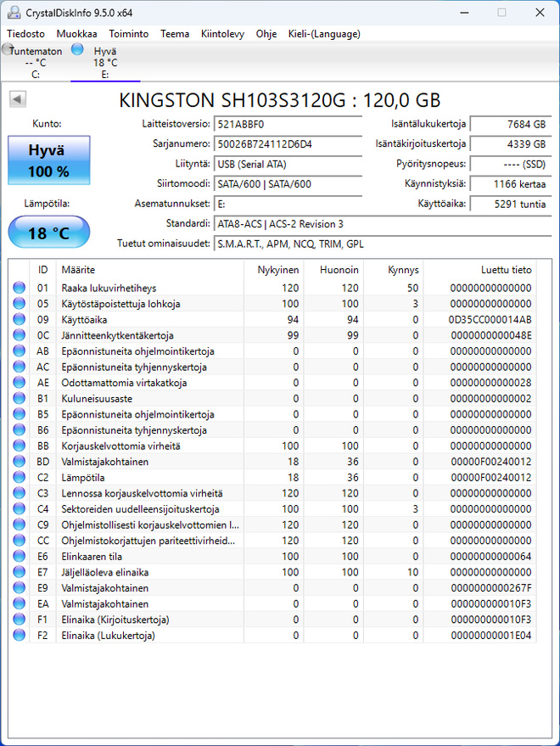Close the CrystalDiskInfo window
This screenshot has height=746, width=560.
[x=540, y=13]
